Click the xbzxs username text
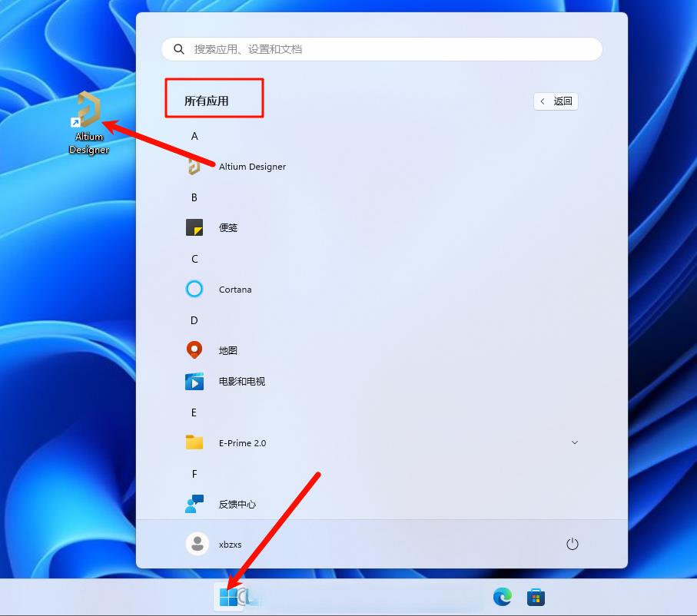This screenshot has width=697, height=616. point(231,545)
